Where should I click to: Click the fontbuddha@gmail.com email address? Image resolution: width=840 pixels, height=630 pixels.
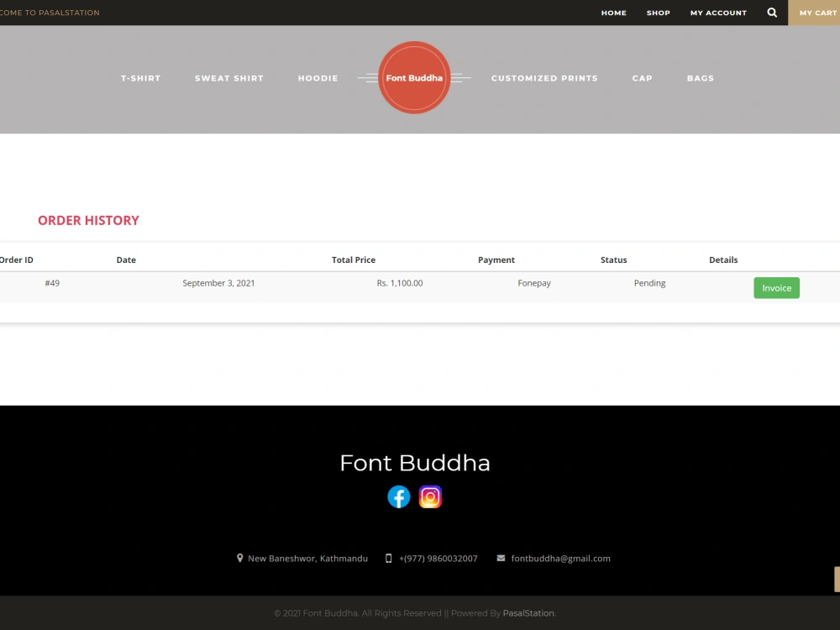560,559
